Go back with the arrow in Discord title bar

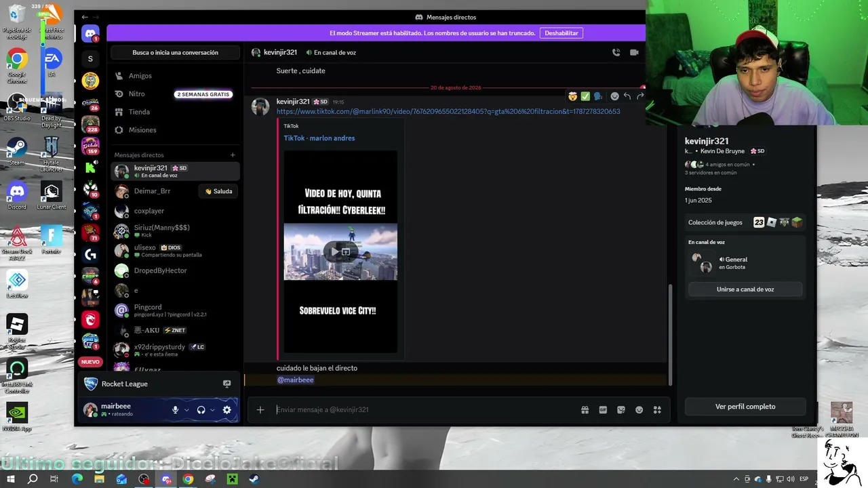(85, 17)
